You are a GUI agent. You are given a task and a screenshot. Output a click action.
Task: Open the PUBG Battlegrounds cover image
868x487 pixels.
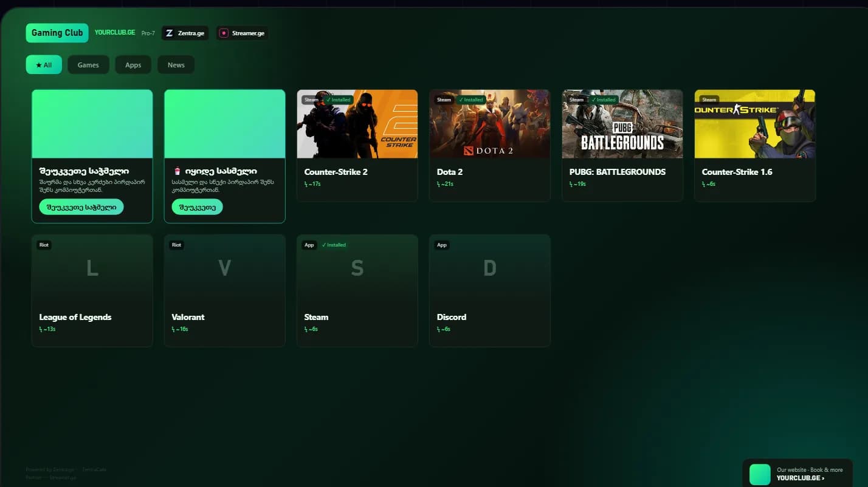[622, 124]
